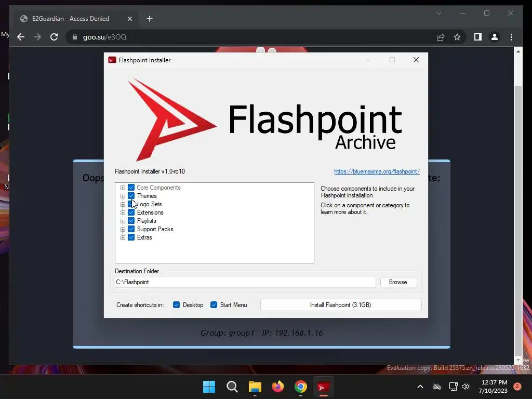The image size is (532, 399).
Task: Uncheck the Logo Sets checkbox
Action: [131, 204]
